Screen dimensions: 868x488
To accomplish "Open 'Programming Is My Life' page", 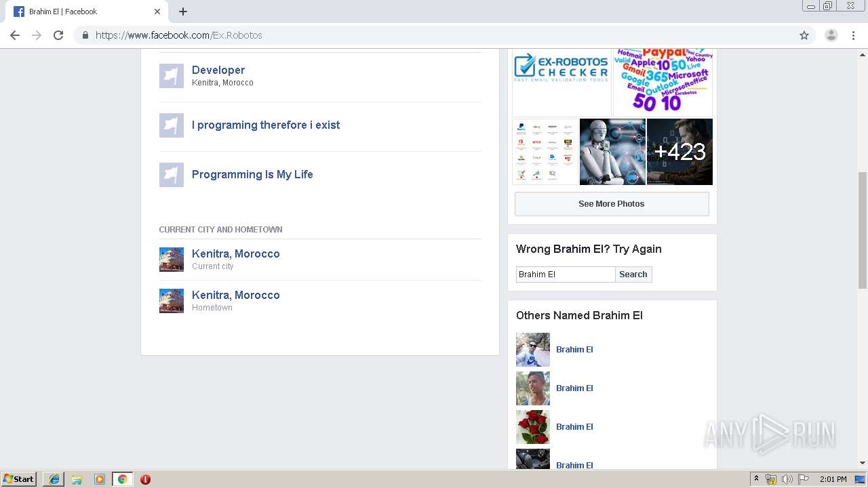I will (252, 174).
